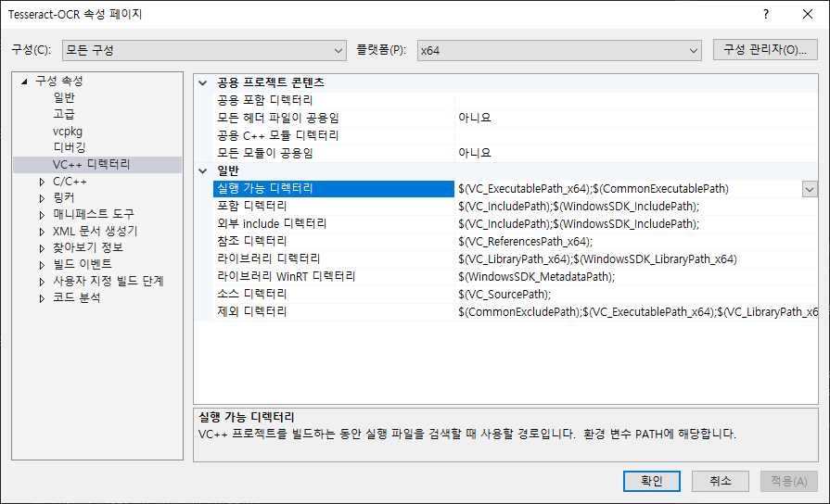Select the XML 문서 생성기 label
The height and width of the screenshot is (504, 830).
point(96,231)
